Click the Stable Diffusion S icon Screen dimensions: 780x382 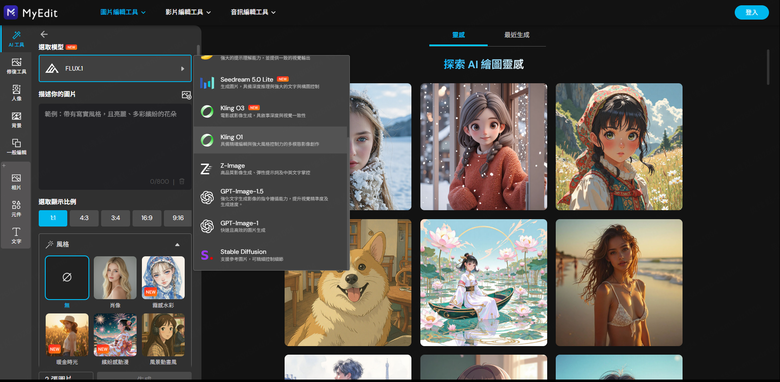(207, 255)
